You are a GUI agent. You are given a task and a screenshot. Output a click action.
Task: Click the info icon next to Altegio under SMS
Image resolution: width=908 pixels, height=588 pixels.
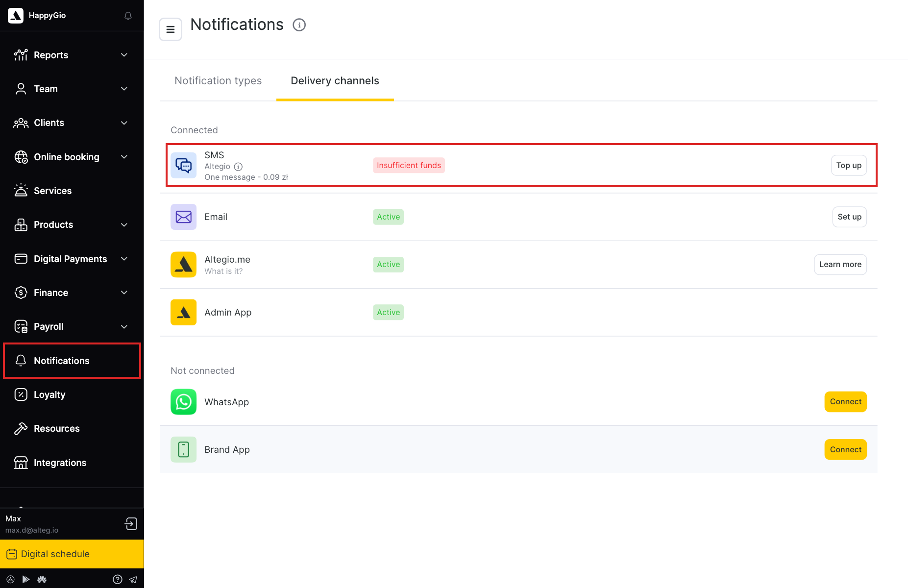click(x=238, y=167)
